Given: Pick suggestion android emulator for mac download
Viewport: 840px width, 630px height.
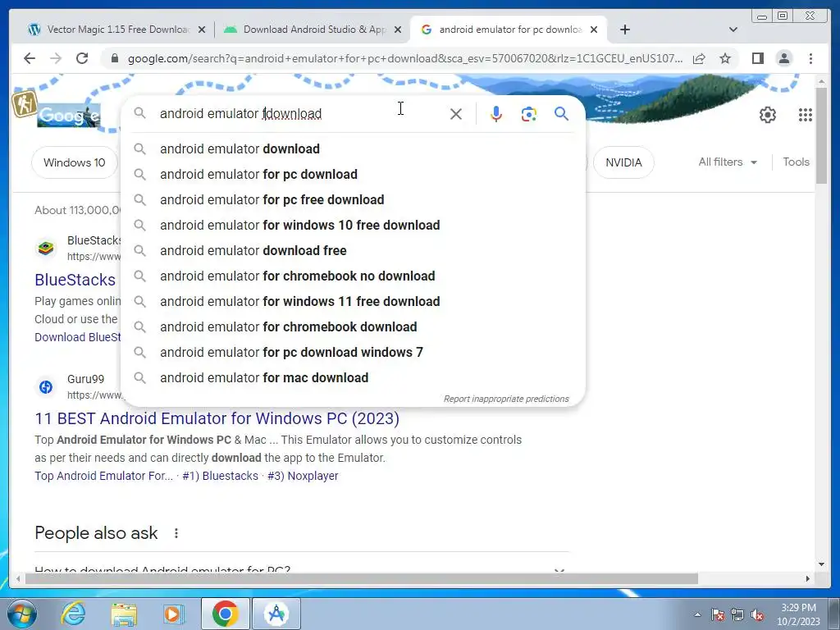Looking at the screenshot, I should (353, 377).
